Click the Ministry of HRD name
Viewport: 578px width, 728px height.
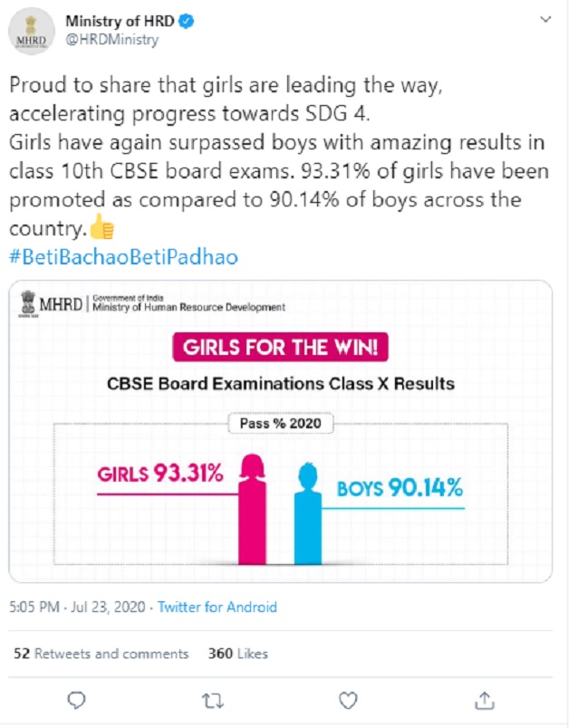coord(118,21)
